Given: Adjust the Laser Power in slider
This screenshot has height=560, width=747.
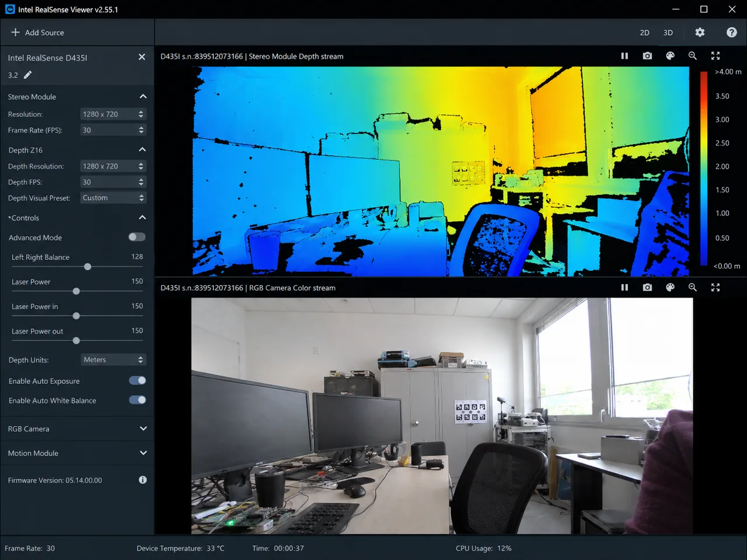Looking at the screenshot, I should pyautogui.click(x=77, y=316).
